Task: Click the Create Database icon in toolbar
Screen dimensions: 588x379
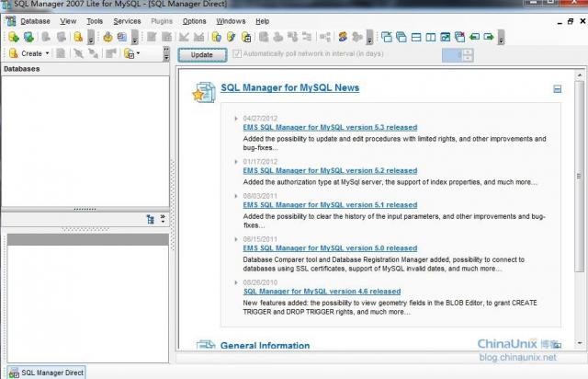Action: 13,37
